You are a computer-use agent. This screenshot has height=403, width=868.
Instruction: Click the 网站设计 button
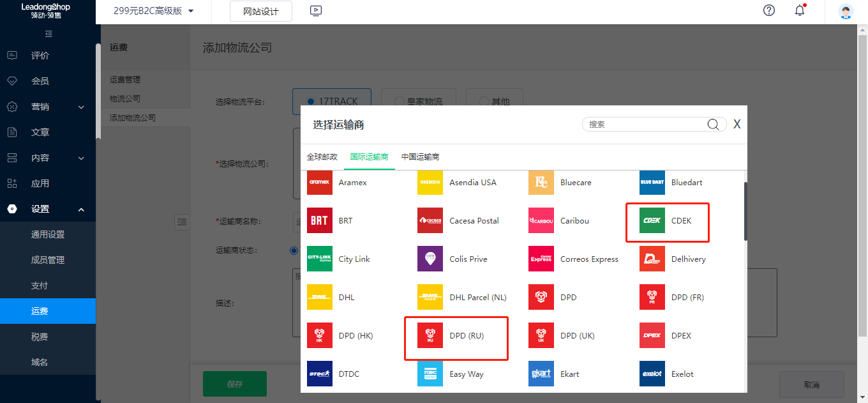coord(260,11)
